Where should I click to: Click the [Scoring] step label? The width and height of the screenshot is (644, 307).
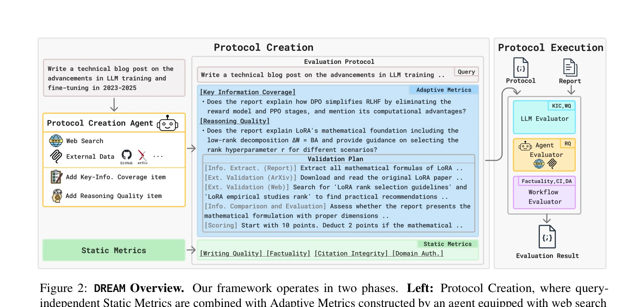(x=221, y=225)
